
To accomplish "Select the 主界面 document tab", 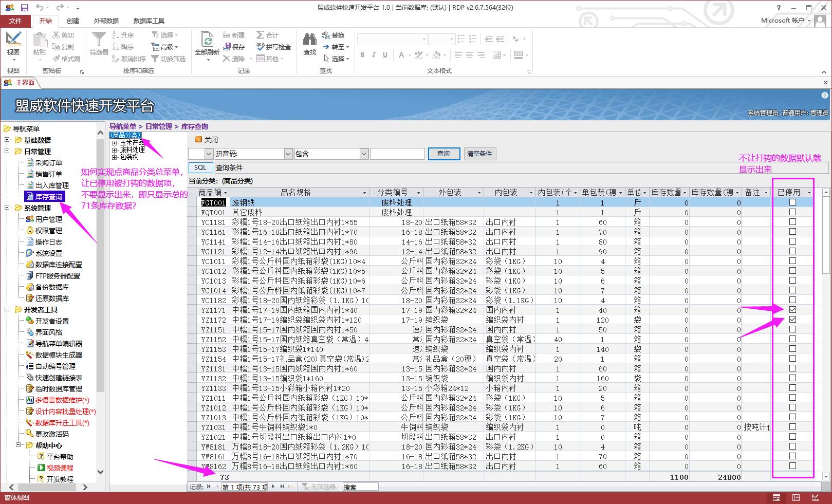I will [20, 83].
